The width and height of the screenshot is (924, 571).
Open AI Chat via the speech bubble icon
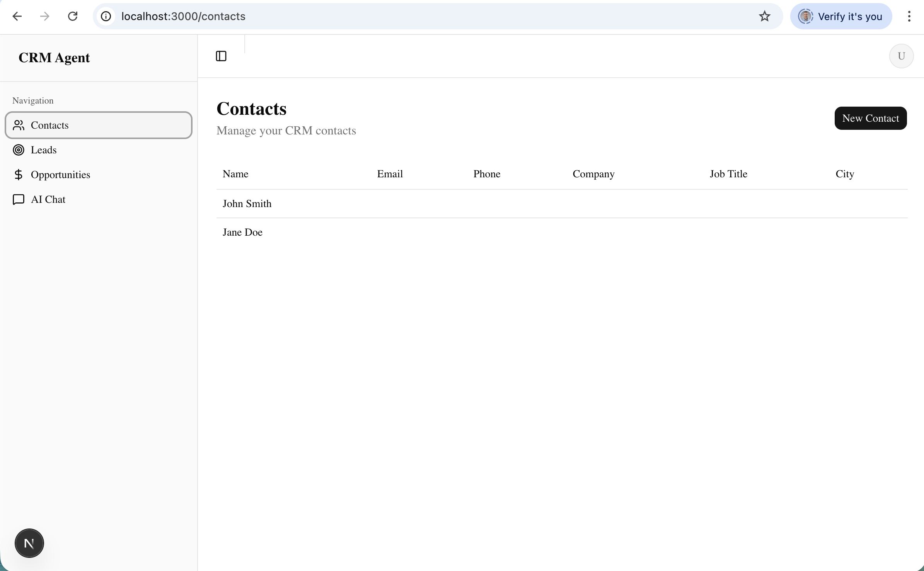19,199
